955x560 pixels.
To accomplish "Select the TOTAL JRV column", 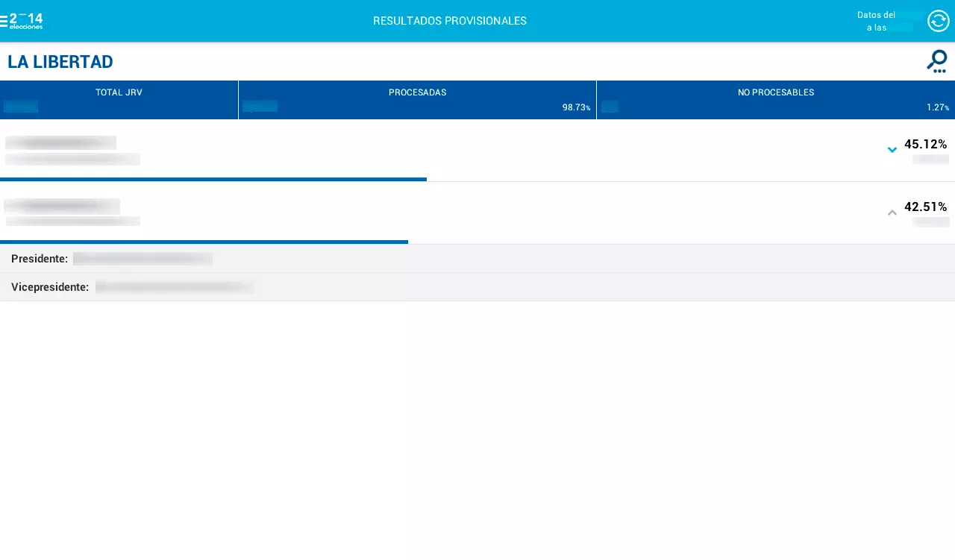I will click(119, 100).
